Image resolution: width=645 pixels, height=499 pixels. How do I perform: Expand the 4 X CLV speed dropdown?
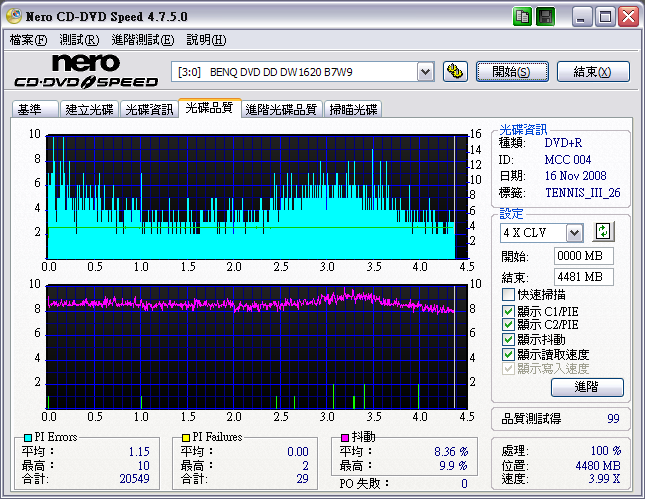574,233
